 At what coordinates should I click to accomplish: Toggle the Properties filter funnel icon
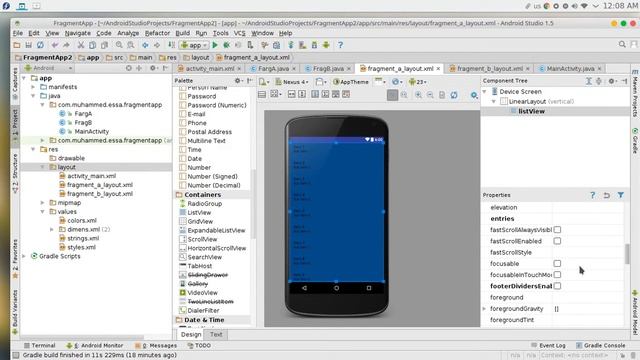[621, 195]
